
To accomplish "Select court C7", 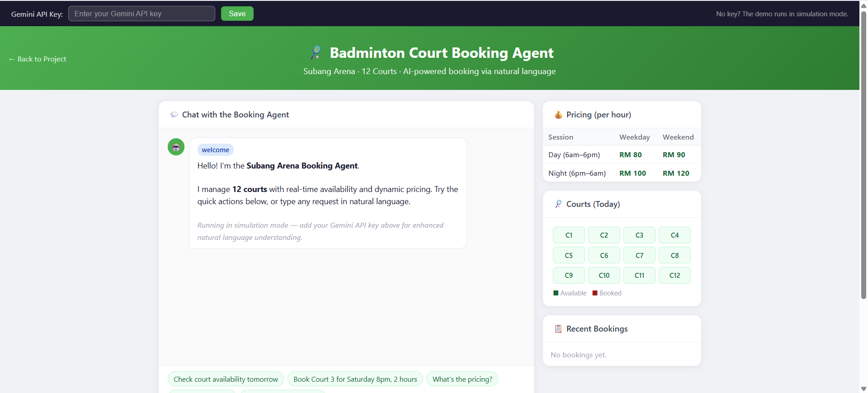I will click(x=639, y=255).
